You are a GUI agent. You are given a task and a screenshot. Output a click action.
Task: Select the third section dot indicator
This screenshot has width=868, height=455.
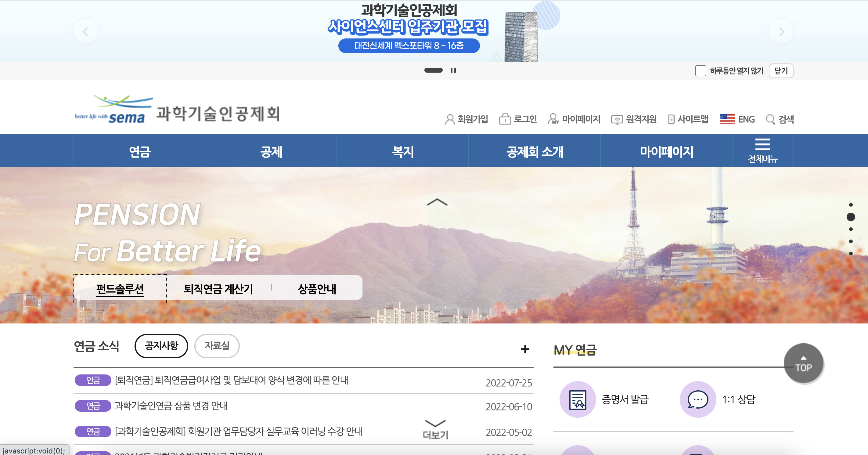pos(851,229)
